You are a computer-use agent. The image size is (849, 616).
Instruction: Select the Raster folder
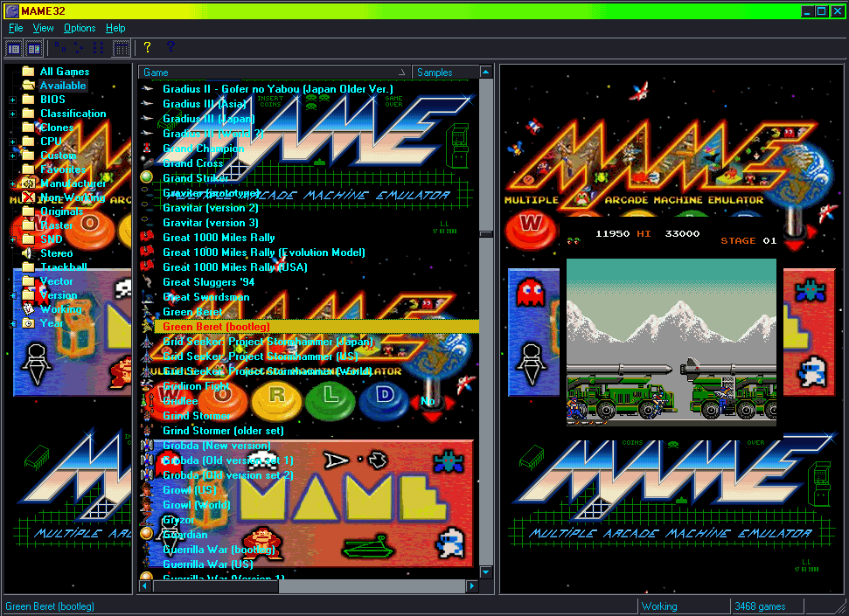point(56,225)
